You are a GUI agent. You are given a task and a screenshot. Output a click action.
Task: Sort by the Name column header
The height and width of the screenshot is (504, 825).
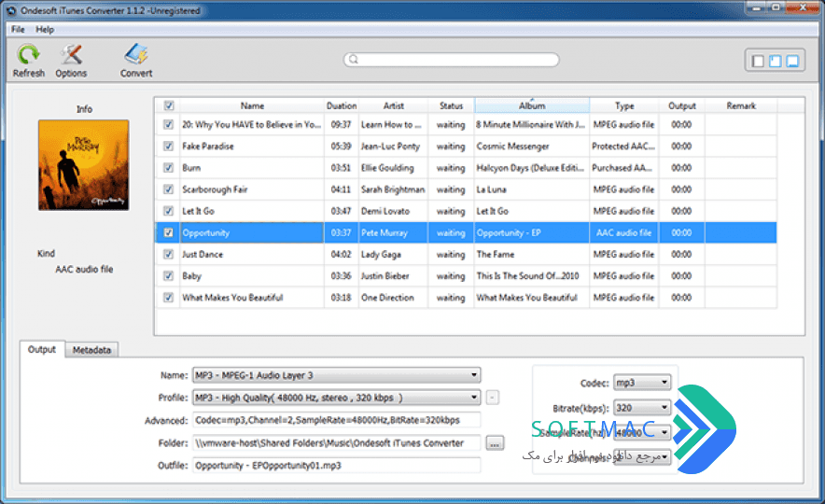point(252,105)
